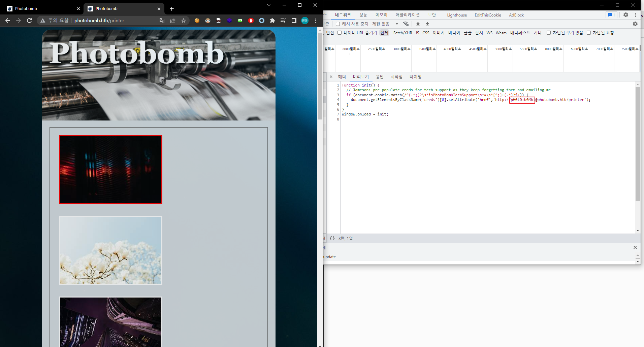The height and width of the screenshot is (347, 644).
Task: Open the tab search chevron in title bar
Action: 268,5
